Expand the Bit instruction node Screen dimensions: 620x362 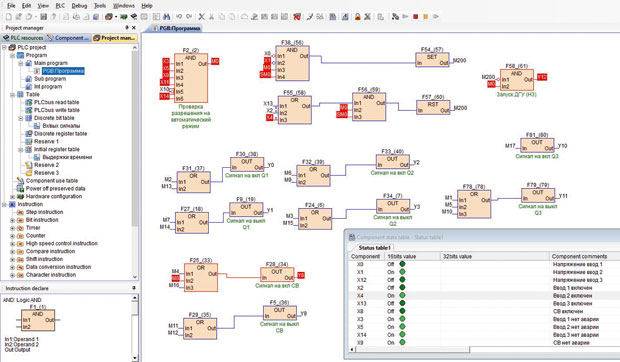[x=12, y=220]
